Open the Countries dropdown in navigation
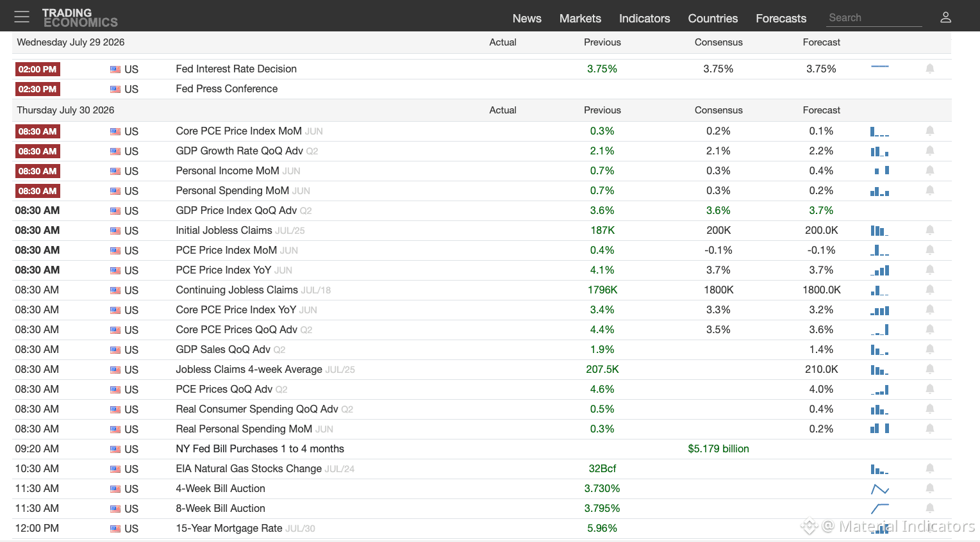The image size is (980, 542). coord(713,19)
